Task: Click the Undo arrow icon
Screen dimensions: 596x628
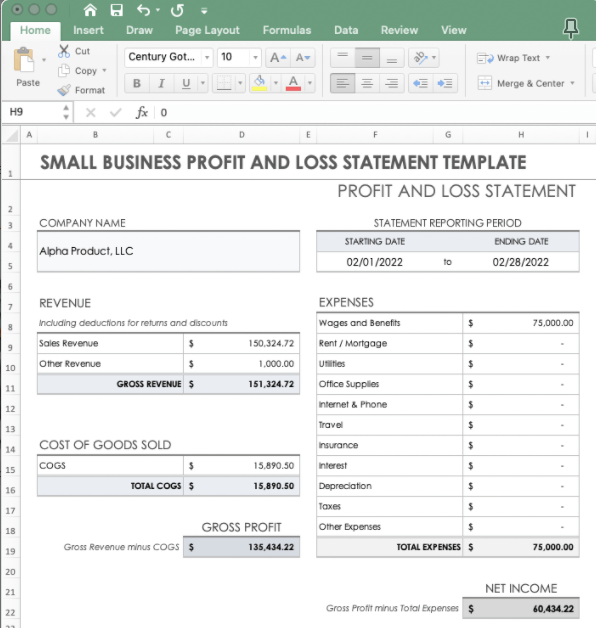Action: click(x=143, y=10)
